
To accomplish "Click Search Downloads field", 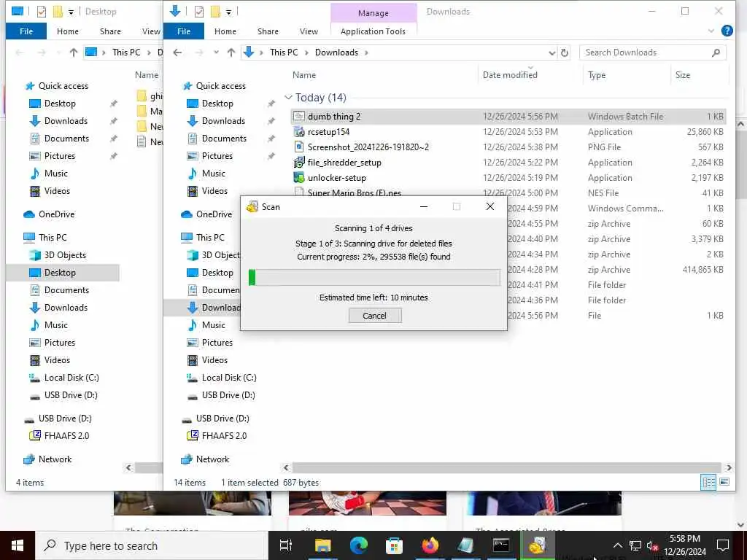I will [x=653, y=52].
